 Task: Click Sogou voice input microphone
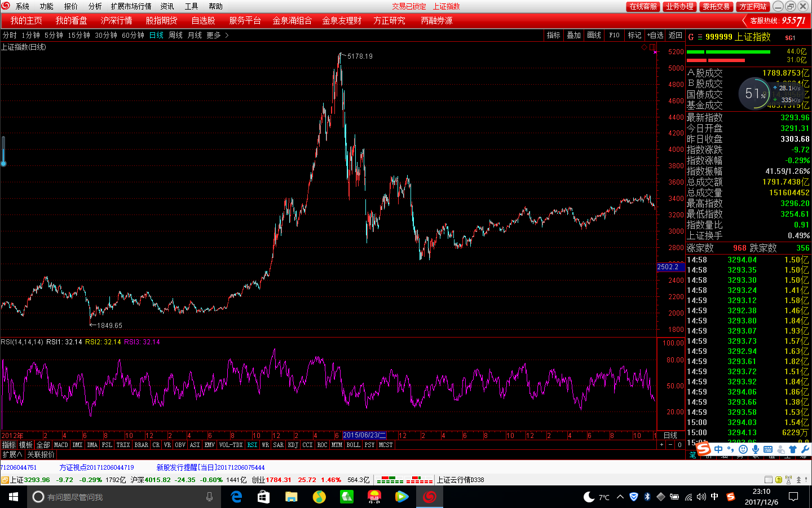[x=755, y=449]
